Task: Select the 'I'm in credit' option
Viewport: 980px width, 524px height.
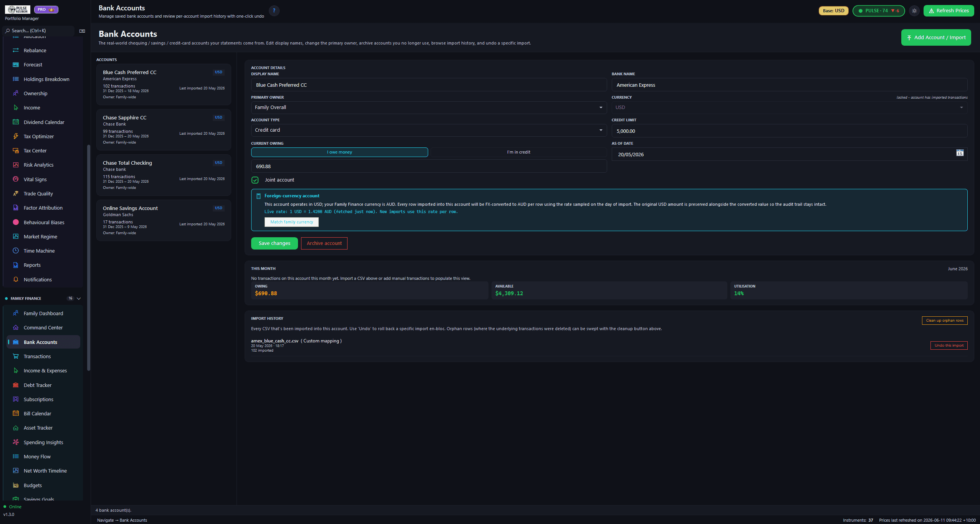Action: 518,152
